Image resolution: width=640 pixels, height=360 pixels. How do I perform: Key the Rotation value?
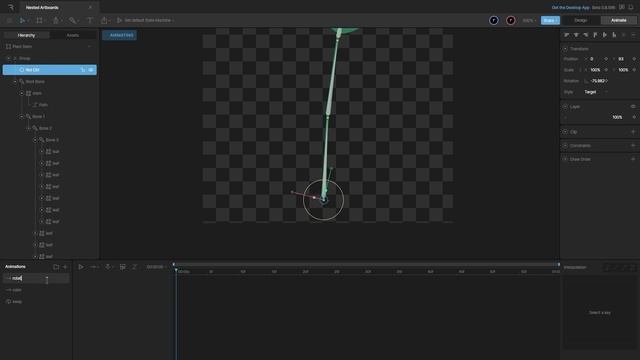(x=607, y=81)
